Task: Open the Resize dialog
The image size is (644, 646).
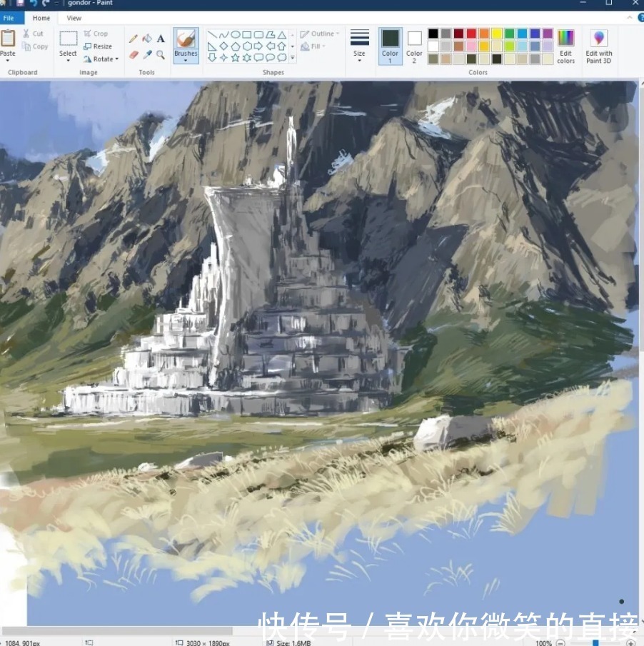Action: 99,46
